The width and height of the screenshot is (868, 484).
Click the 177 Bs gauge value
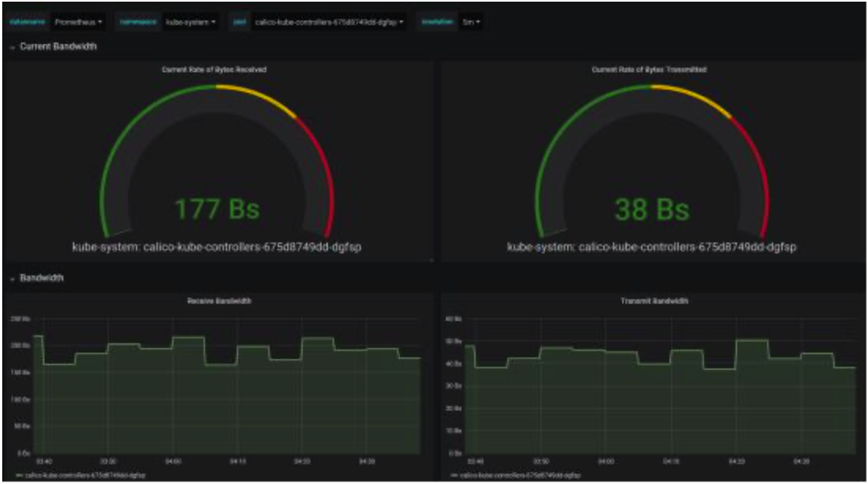click(x=217, y=210)
